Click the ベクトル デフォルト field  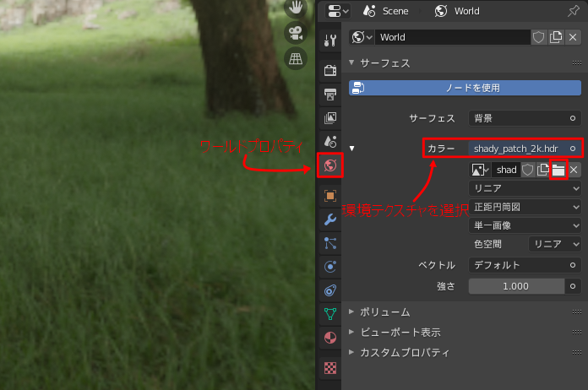pyautogui.click(x=525, y=265)
